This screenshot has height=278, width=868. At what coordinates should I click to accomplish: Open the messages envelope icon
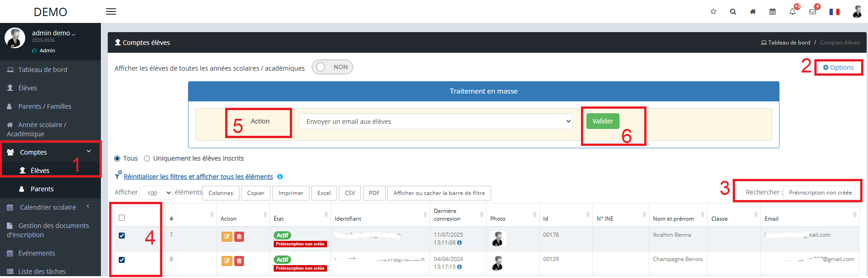(813, 11)
